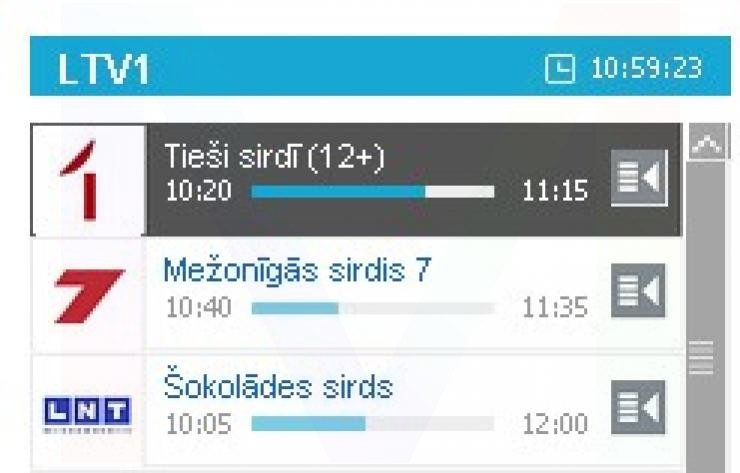Open program list for Šokolādes sirds
740x473 pixels.
click(640, 410)
